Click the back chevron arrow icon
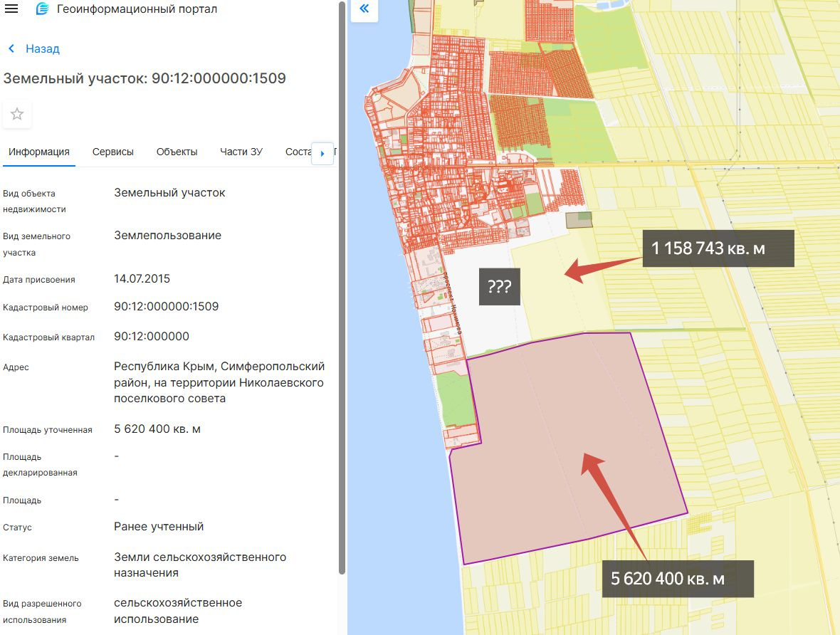Image resolution: width=840 pixels, height=635 pixels. click(11, 49)
